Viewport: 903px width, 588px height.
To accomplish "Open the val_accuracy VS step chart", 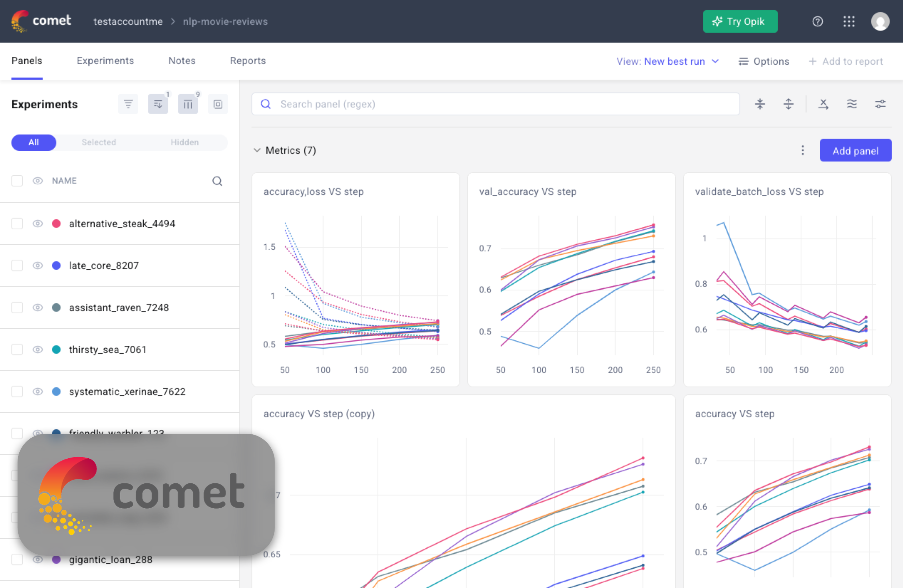I will coord(571,280).
